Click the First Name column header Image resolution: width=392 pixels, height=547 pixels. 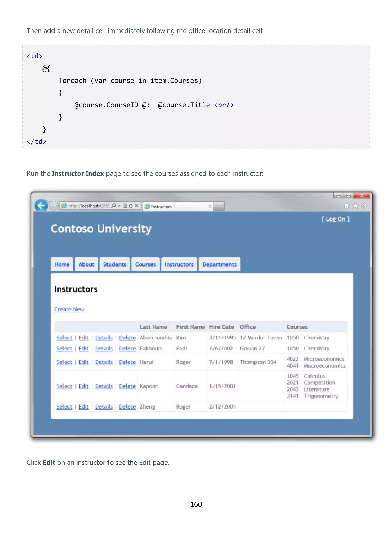point(190,327)
